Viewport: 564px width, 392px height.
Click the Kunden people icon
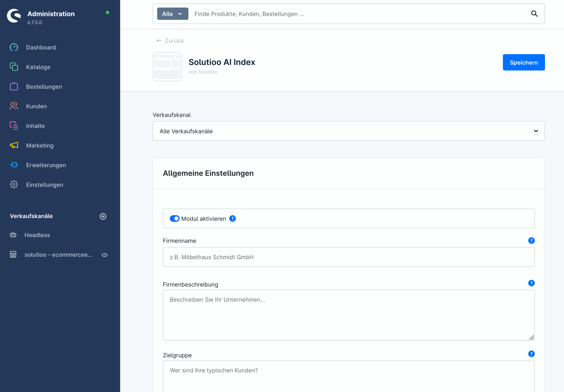point(14,106)
